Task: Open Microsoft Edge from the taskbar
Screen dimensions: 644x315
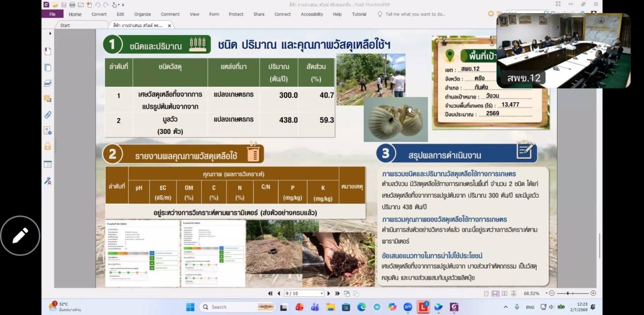Action: tap(361, 307)
